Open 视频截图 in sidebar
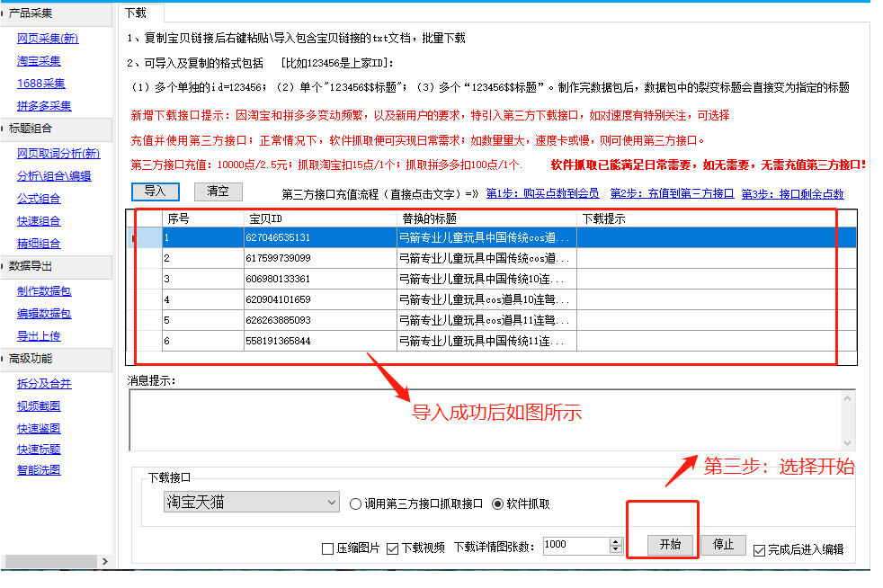The width and height of the screenshot is (883, 588). click(x=39, y=406)
